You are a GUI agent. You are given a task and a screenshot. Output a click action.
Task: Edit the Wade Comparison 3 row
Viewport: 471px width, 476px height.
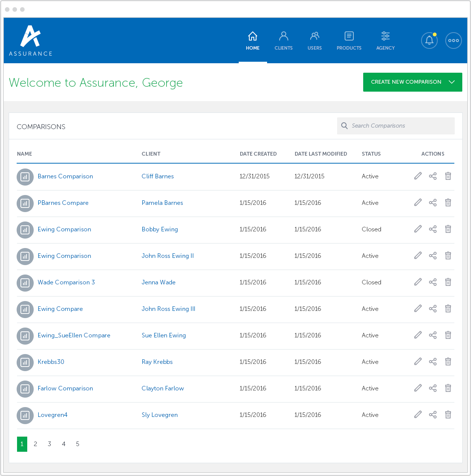[x=418, y=282]
